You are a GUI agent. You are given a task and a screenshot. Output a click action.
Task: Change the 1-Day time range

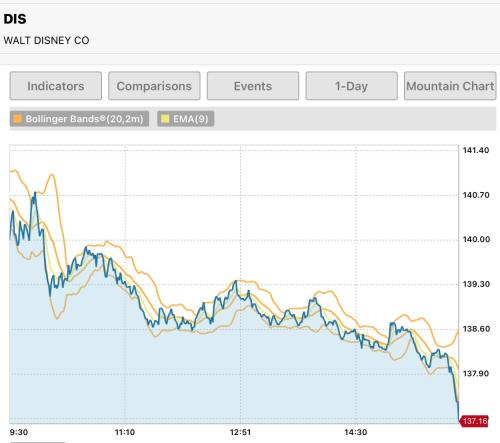(x=352, y=86)
